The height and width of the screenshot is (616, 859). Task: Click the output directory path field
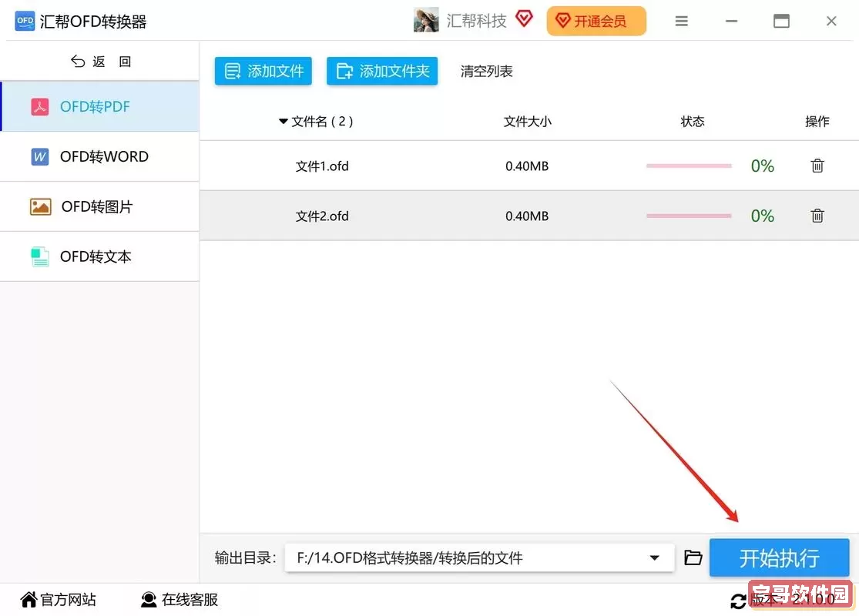pos(479,558)
